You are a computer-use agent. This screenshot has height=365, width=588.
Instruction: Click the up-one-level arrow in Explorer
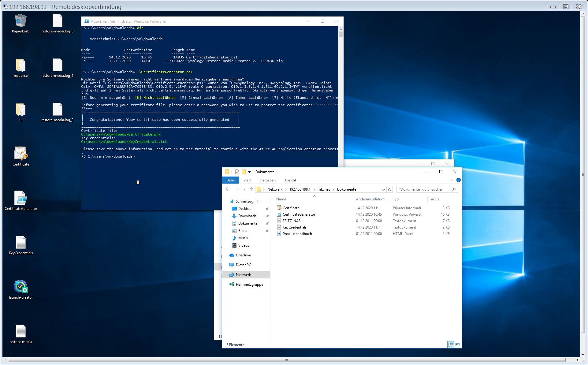[251, 189]
